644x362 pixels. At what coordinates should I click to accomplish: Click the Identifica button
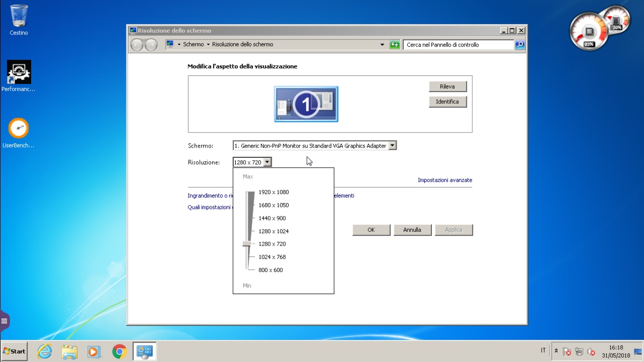(x=447, y=102)
